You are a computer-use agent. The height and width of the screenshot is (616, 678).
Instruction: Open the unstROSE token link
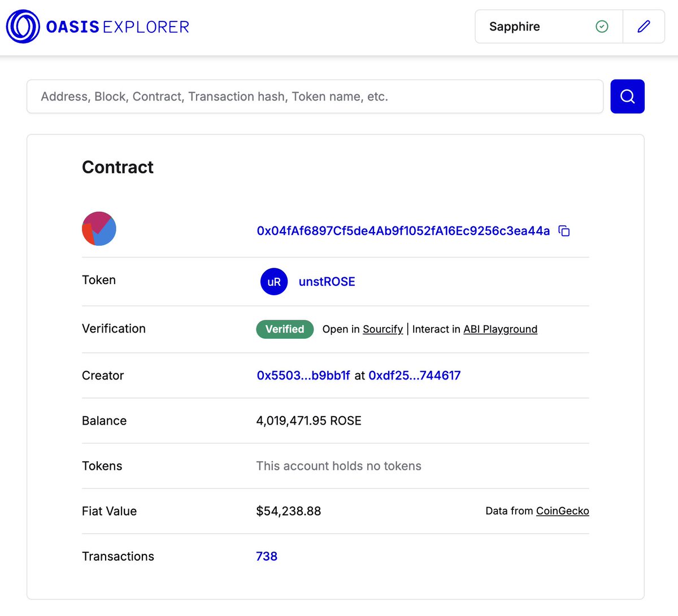327,282
